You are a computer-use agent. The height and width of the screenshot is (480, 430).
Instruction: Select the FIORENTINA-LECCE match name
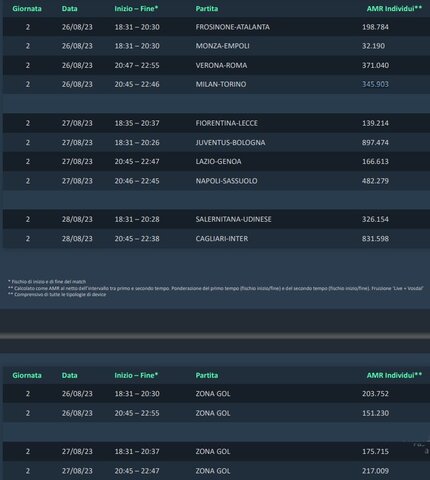coord(226,123)
